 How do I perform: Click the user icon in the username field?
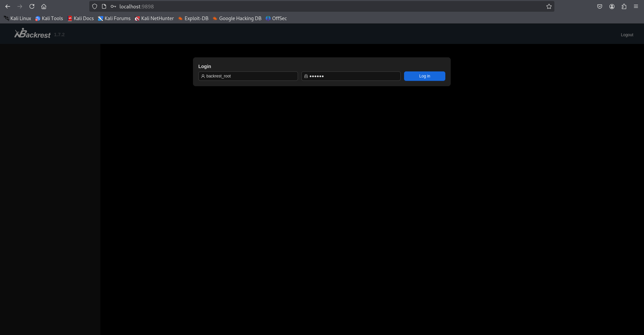pyautogui.click(x=203, y=76)
